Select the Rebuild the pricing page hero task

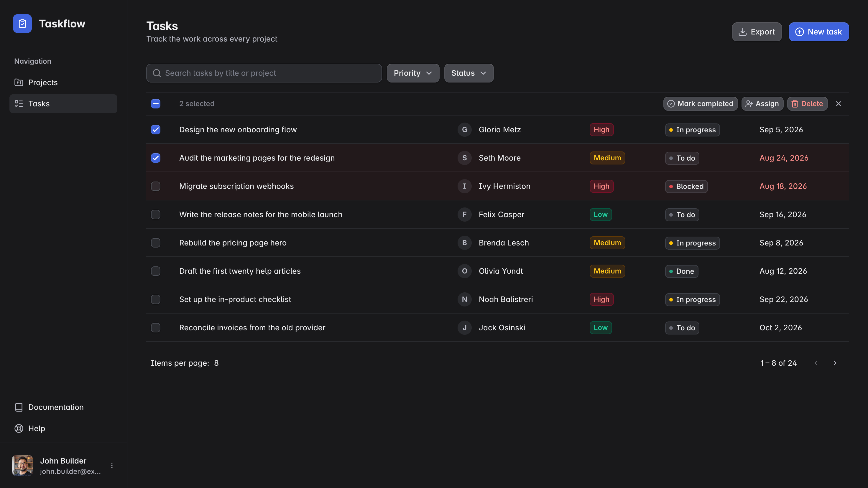pos(156,243)
